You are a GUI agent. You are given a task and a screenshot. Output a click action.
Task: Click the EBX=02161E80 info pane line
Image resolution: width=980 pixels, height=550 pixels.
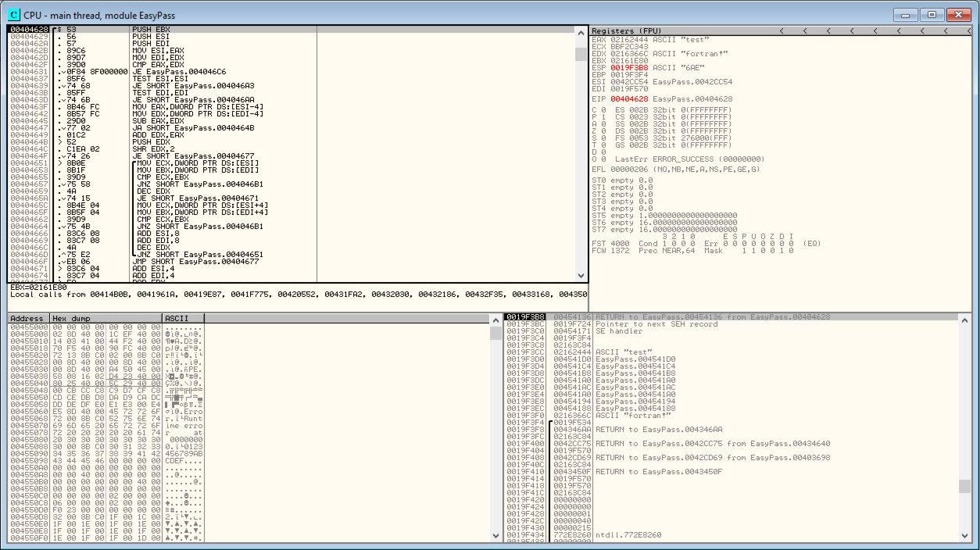(x=38, y=287)
